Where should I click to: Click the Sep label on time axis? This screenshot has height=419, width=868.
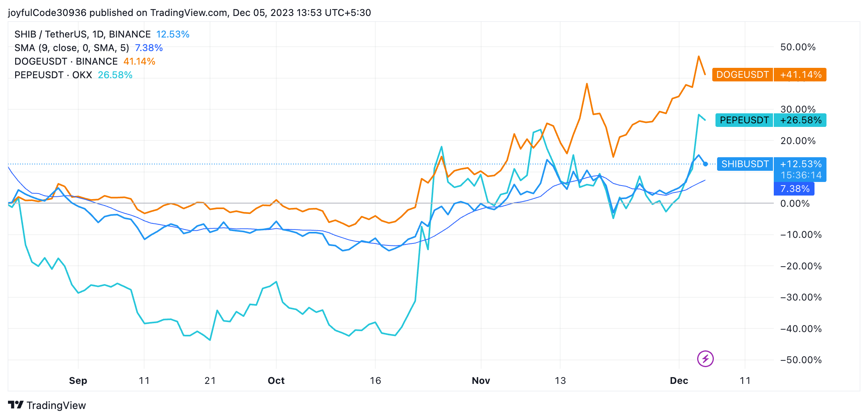(x=78, y=381)
